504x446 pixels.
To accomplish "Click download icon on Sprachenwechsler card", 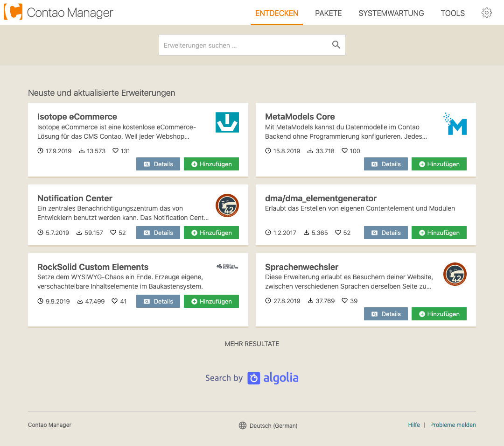I will coord(310,300).
